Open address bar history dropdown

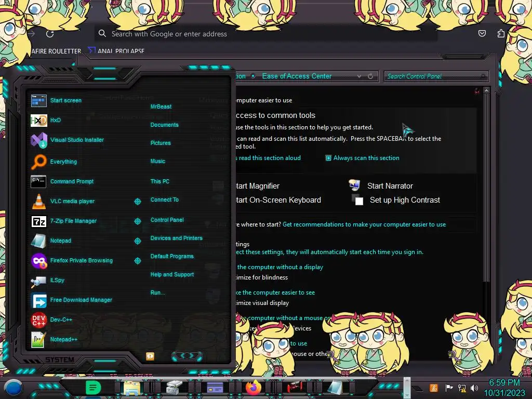pyautogui.click(x=359, y=76)
